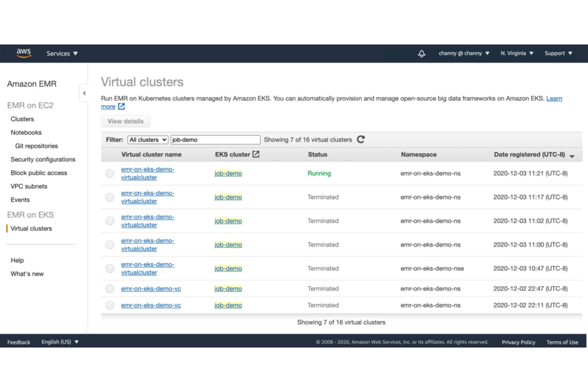Open Terms of Use in footer

pyautogui.click(x=562, y=342)
